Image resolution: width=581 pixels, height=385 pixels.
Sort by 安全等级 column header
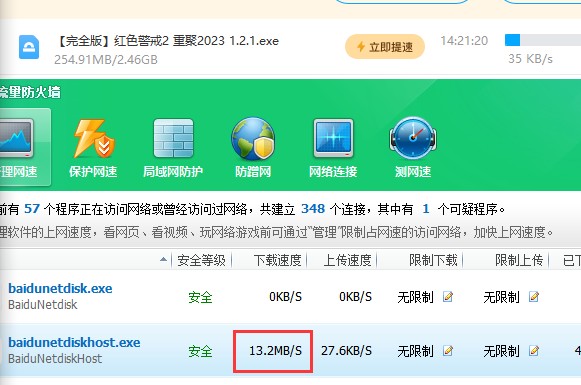click(201, 260)
